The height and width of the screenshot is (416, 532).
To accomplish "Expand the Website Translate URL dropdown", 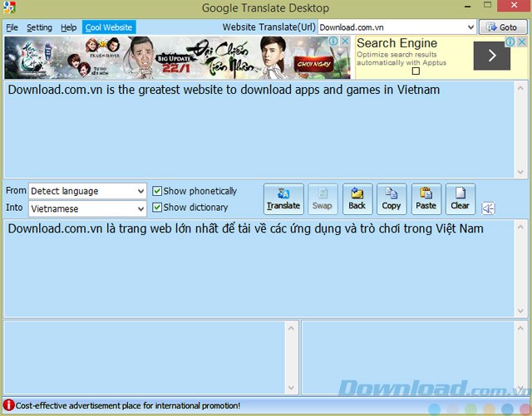I will click(x=471, y=27).
